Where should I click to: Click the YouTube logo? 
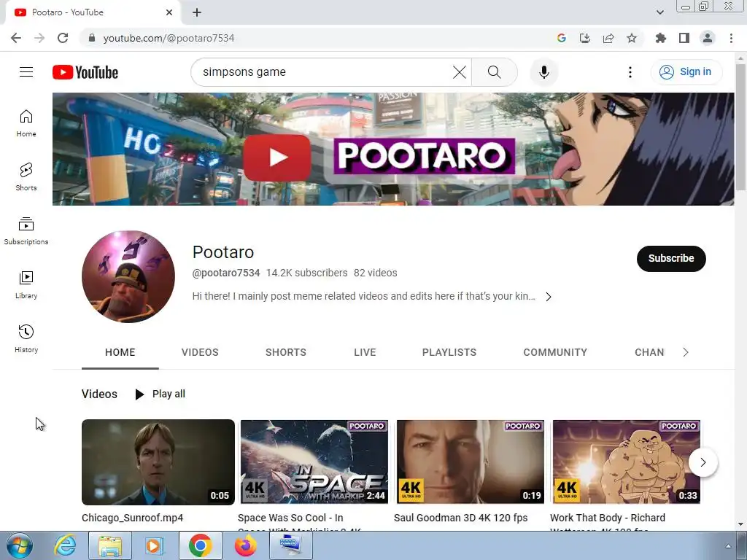point(85,72)
